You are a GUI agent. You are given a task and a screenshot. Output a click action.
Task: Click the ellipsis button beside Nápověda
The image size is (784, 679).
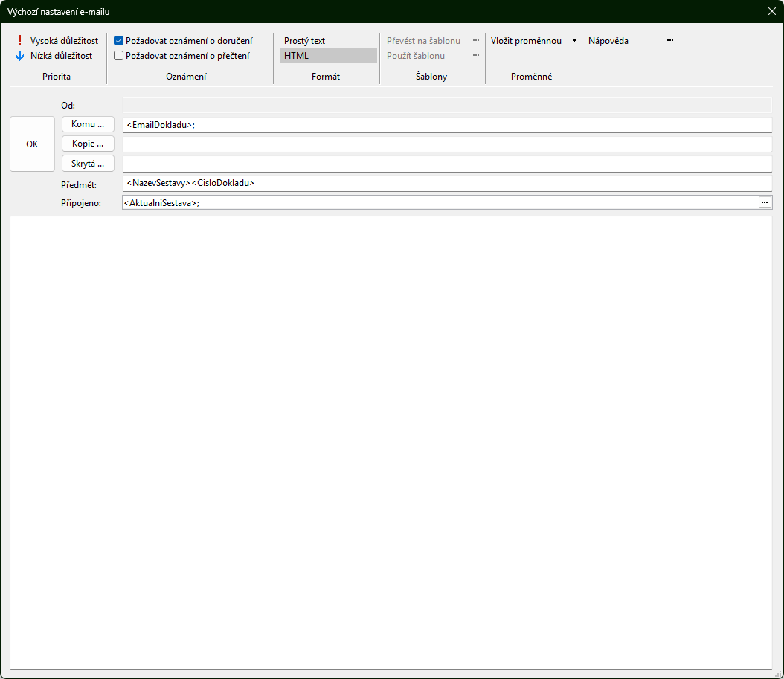669,41
